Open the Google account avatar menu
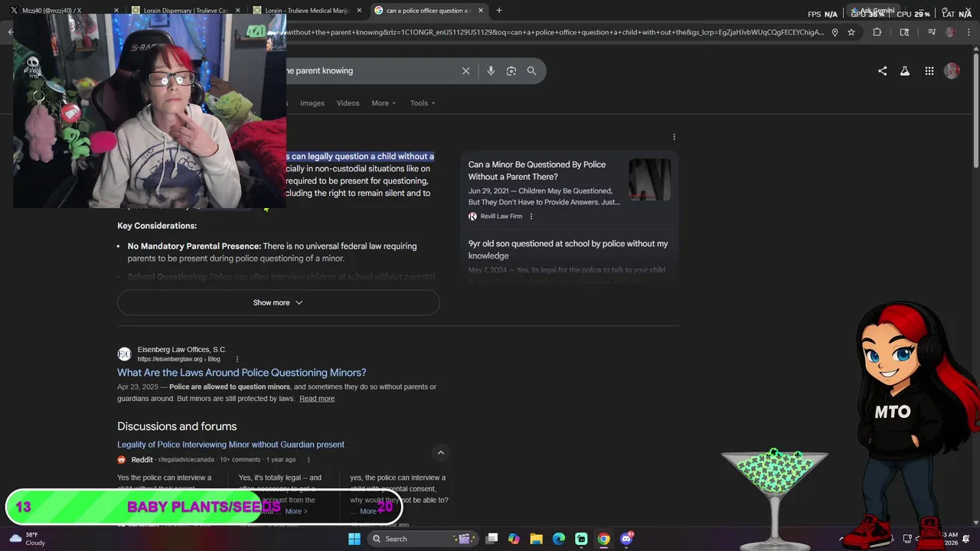This screenshot has height=551, width=980. point(952,70)
